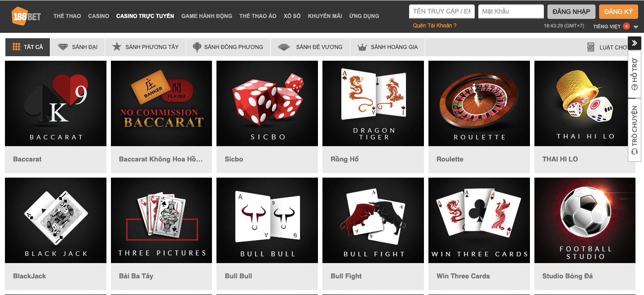Expand the Tiếng Việt language dropdown arrow

tap(635, 27)
